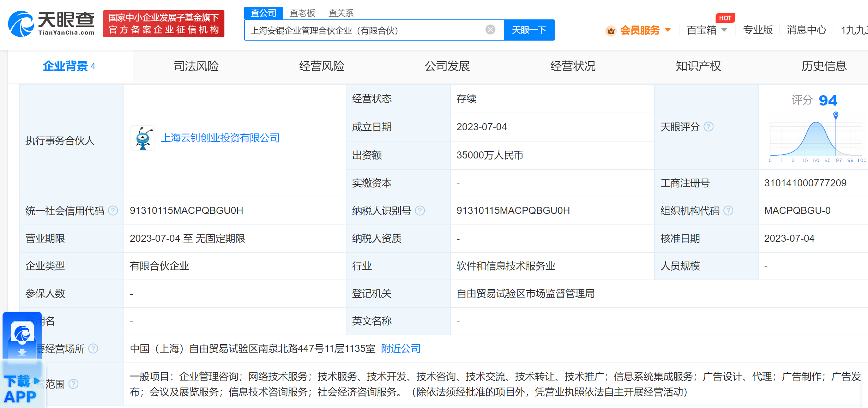Click the 天眼一下 search button
The height and width of the screenshot is (408, 868).
click(x=529, y=30)
